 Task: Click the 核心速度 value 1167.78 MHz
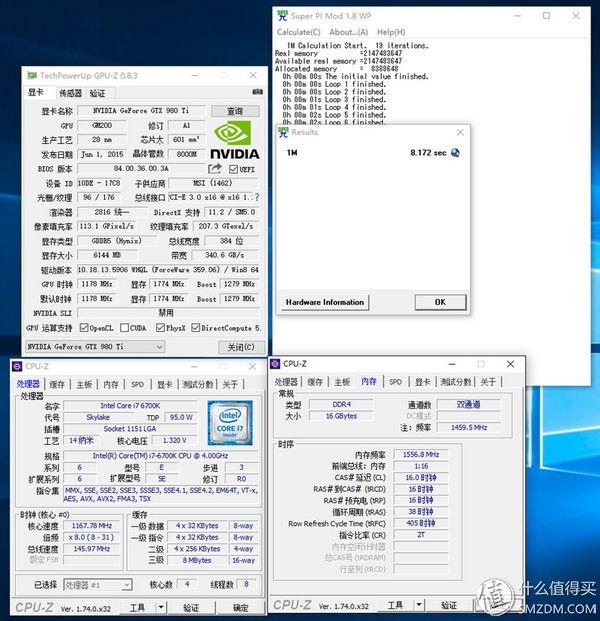click(92, 526)
